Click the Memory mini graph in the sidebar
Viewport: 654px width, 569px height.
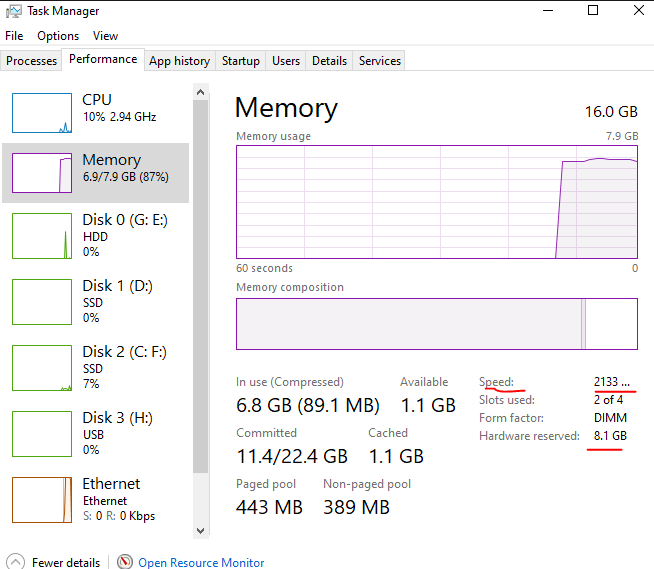[x=42, y=173]
